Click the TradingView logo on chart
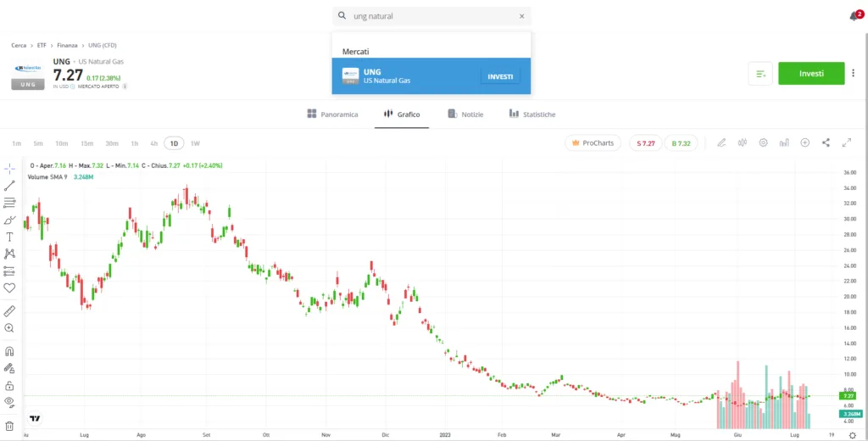 [35, 418]
